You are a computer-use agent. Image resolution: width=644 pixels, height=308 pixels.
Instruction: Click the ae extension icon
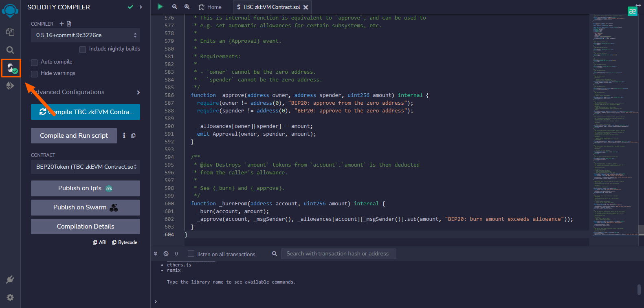632,11
